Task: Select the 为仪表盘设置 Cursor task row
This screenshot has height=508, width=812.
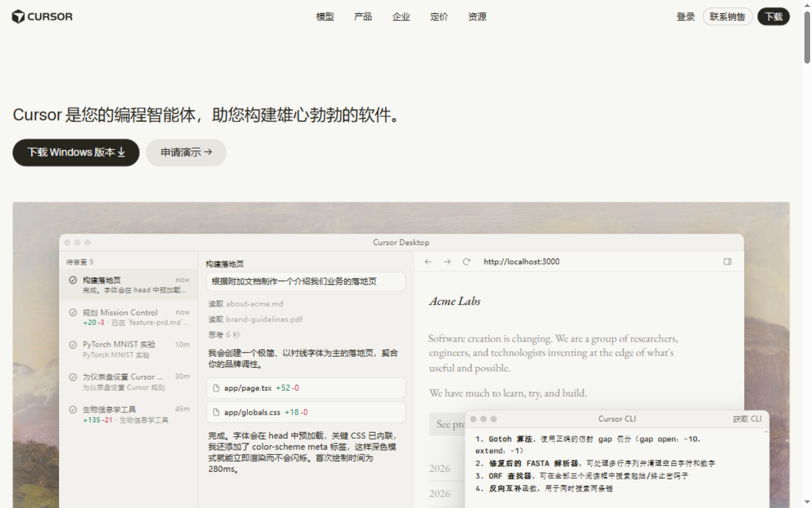Action: click(x=129, y=382)
